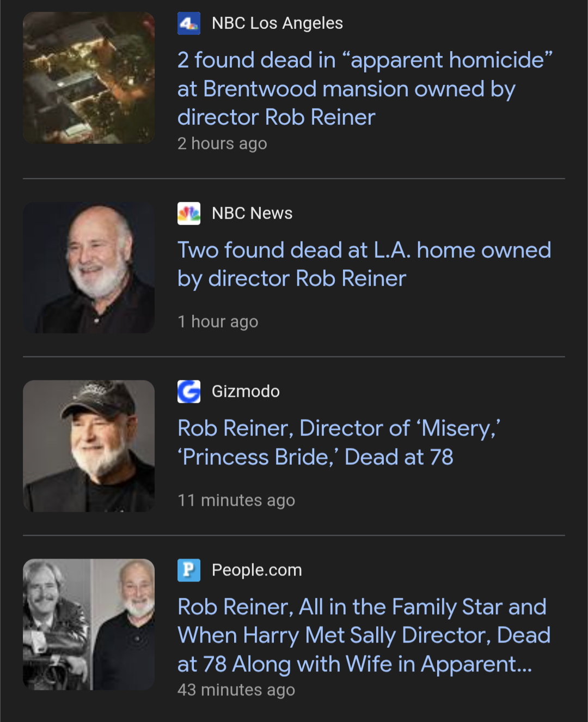Click the "43 minutes ago" timestamp
This screenshot has width=588, height=722.
236,690
